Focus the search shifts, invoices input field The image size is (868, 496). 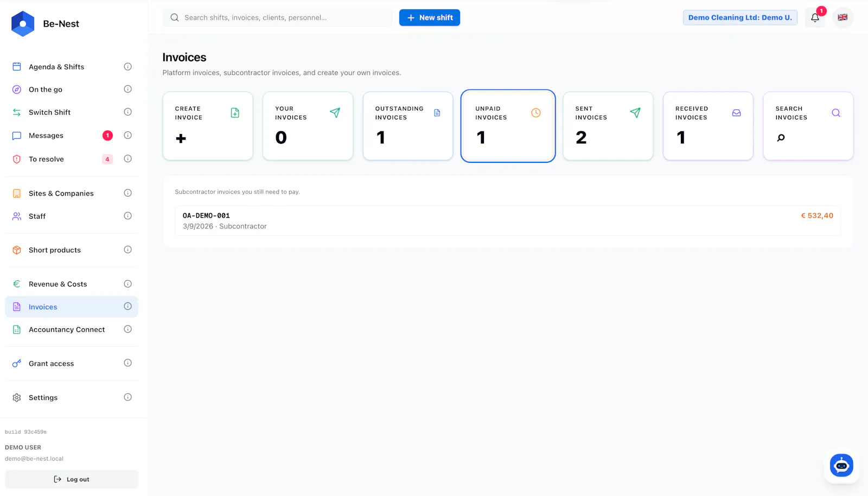pos(278,17)
